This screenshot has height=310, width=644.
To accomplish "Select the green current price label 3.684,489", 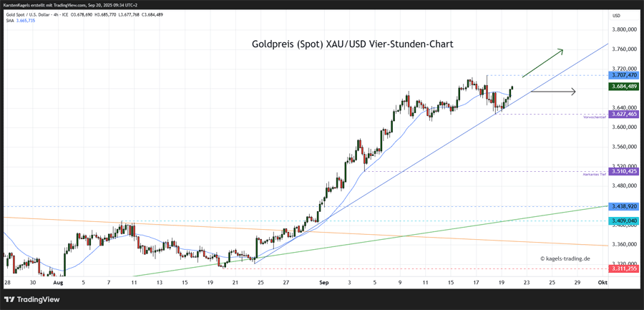I will point(623,87).
